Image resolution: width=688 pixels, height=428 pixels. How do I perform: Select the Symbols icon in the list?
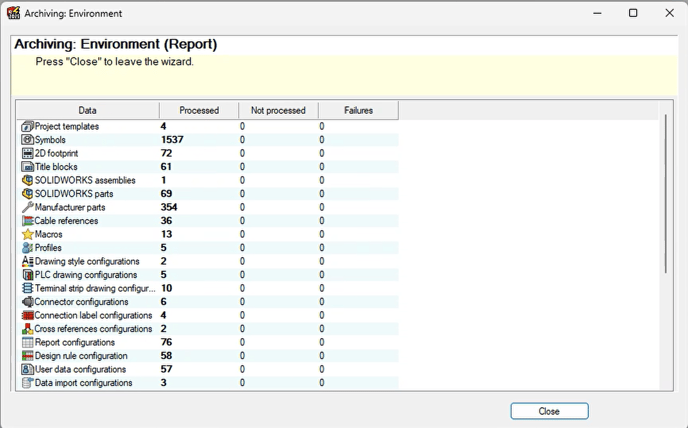[27, 140]
